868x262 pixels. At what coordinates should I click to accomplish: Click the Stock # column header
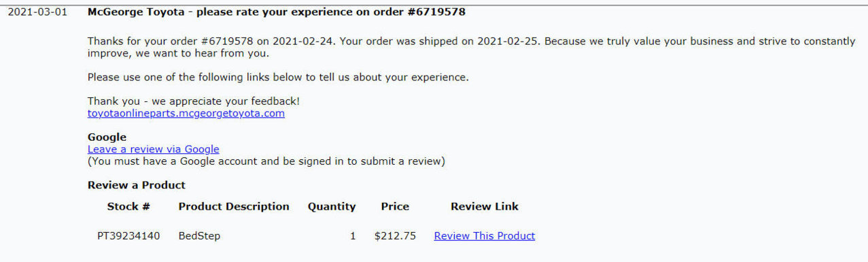point(128,206)
